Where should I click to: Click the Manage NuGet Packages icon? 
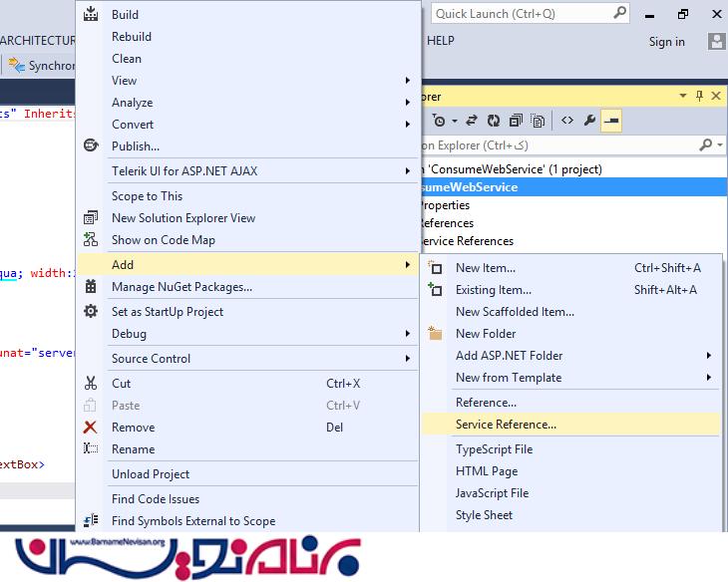91,286
